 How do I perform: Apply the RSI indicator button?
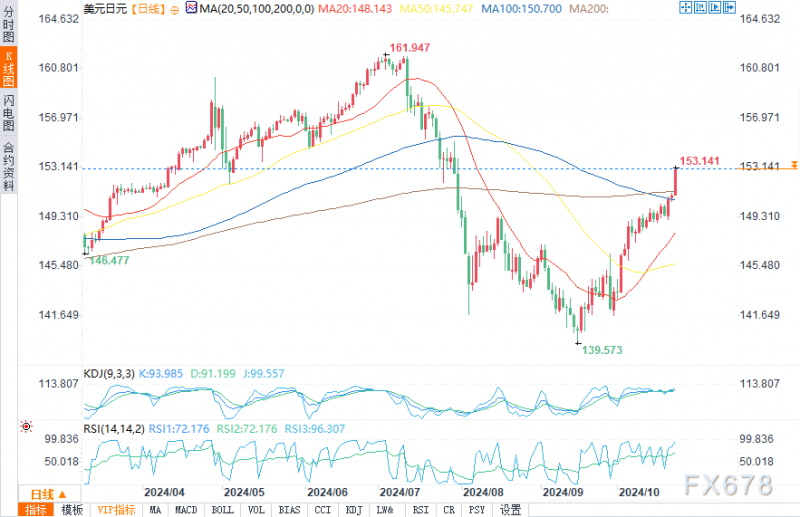point(420,510)
